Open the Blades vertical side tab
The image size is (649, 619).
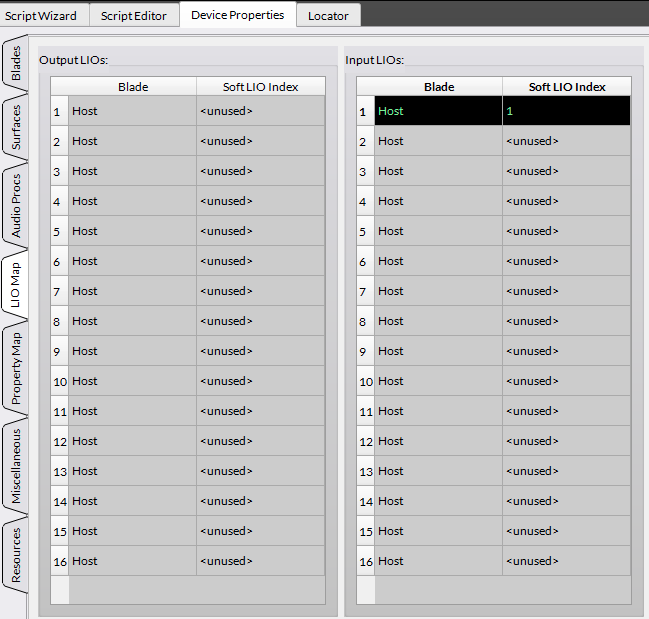(x=15, y=63)
